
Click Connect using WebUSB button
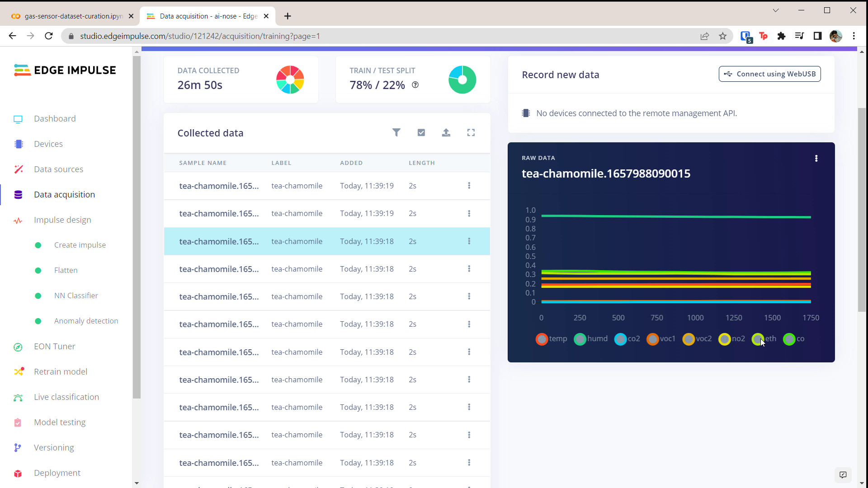769,74
